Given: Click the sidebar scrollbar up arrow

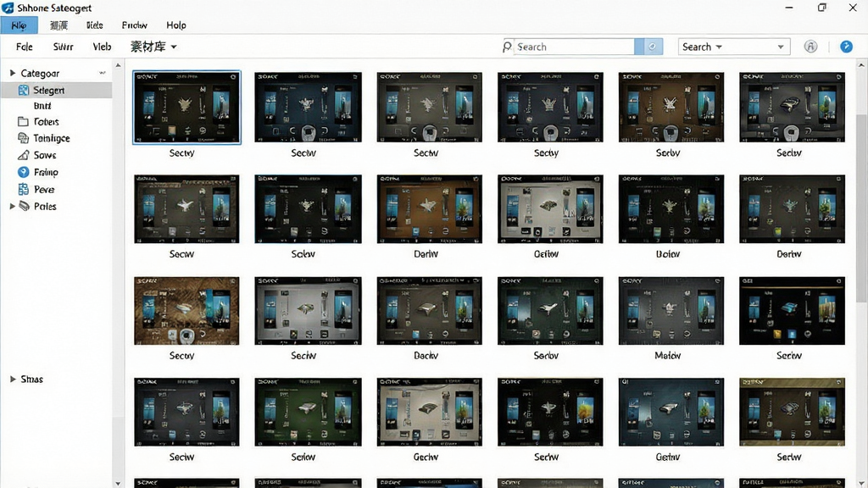Looking at the screenshot, I should pos(118,65).
